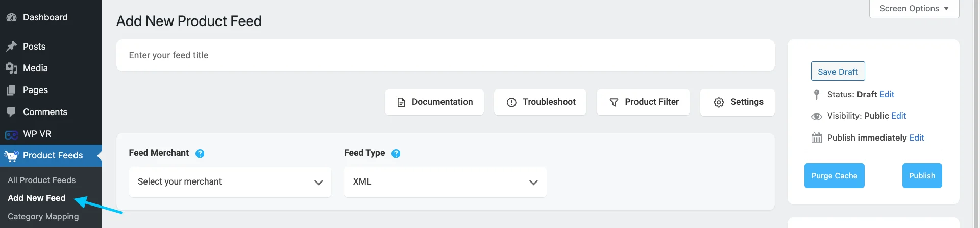Edit the Visibility Public setting
Image resolution: width=980 pixels, height=228 pixels.
pos(898,116)
